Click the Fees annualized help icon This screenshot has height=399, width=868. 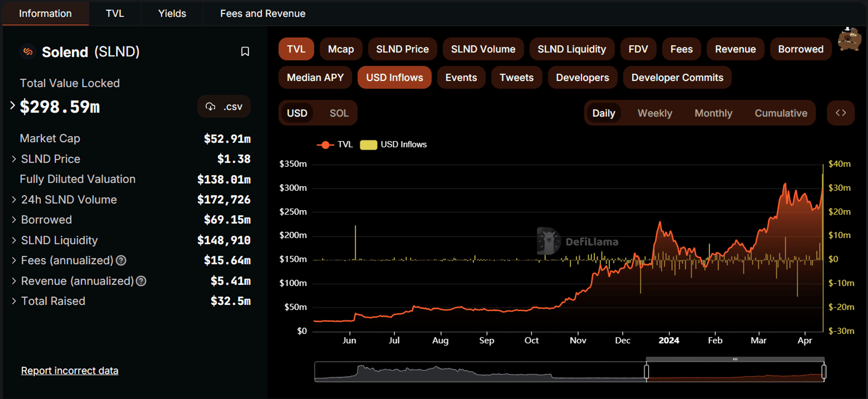(x=121, y=261)
